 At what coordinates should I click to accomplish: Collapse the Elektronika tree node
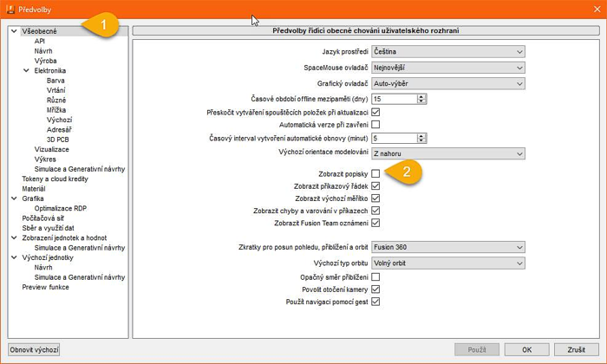(27, 70)
